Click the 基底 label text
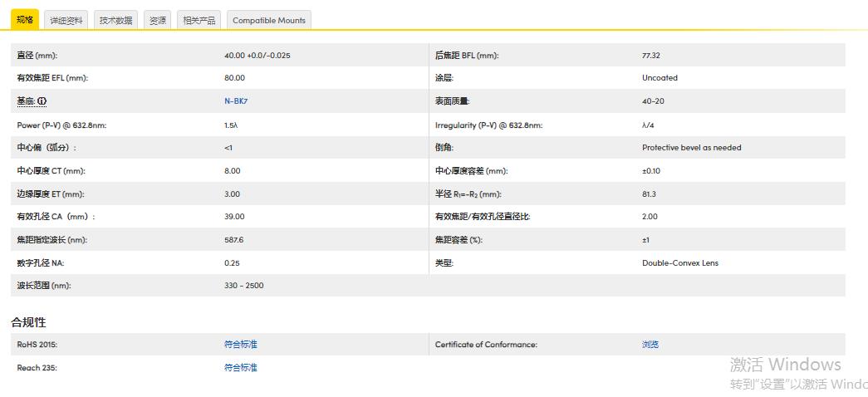Image resolution: width=868 pixels, height=397 pixels. point(27,101)
